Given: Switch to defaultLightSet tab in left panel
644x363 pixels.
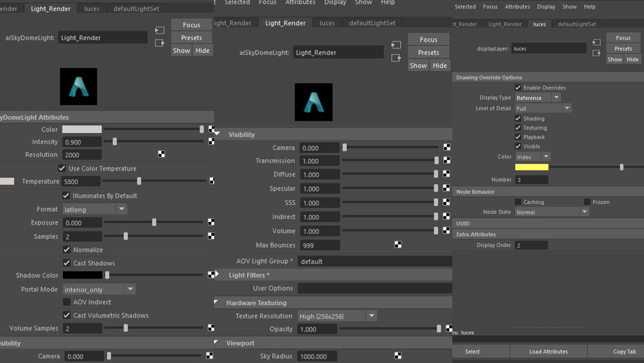Looking at the screenshot, I should (x=136, y=9).
